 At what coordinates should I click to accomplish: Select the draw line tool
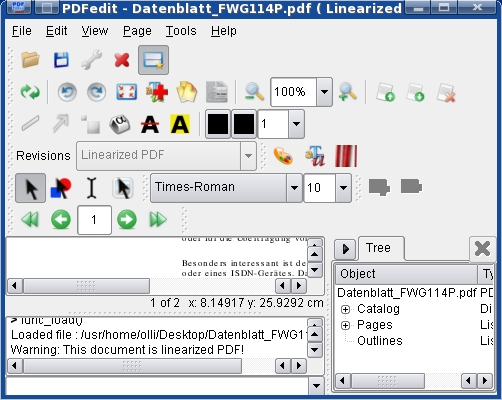point(31,124)
